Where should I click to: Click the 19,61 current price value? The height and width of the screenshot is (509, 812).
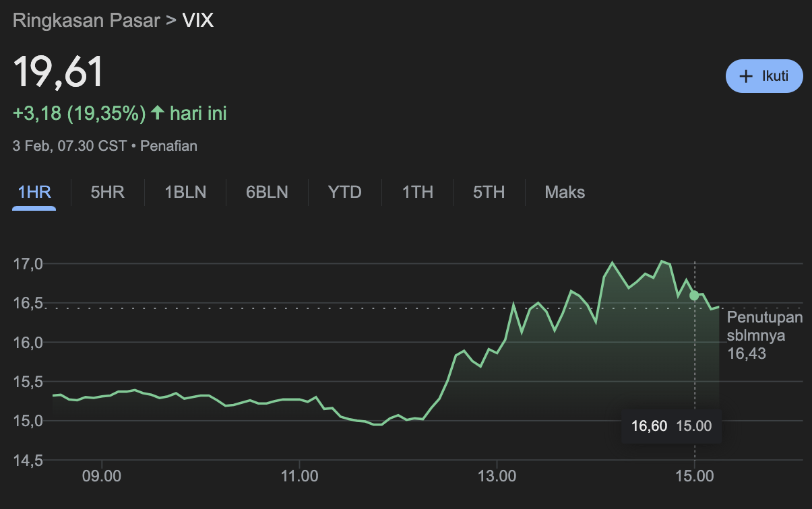click(x=59, y=71)
